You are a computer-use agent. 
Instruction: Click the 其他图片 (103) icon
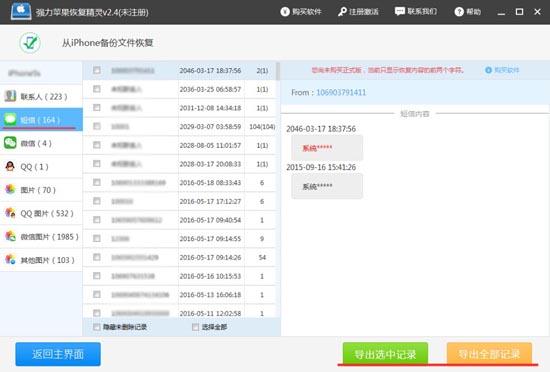coord(10,260)
